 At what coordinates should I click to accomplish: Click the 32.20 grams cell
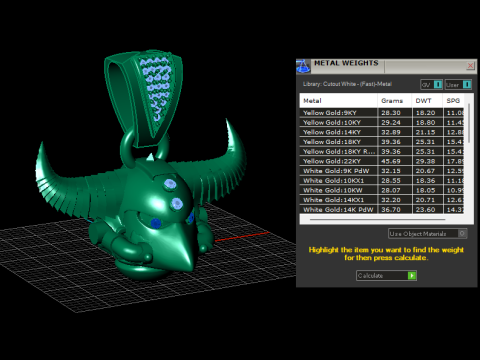(x=395, y=200)
